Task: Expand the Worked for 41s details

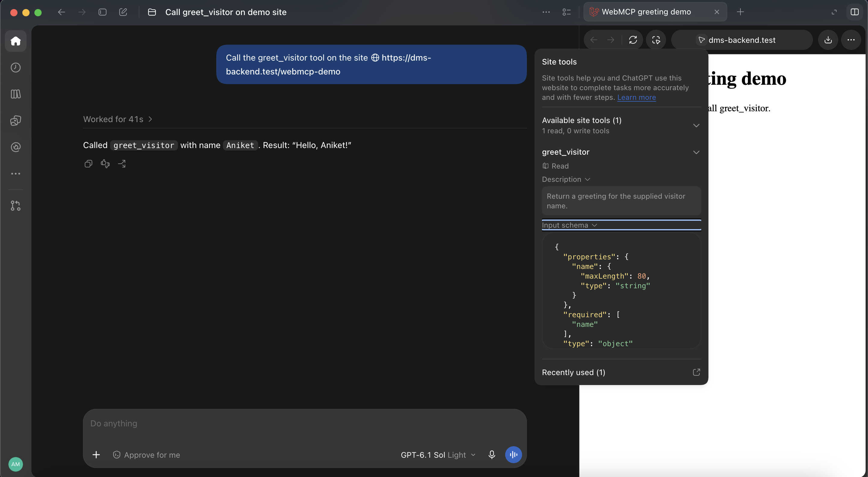Action: [x=118, y=119]
